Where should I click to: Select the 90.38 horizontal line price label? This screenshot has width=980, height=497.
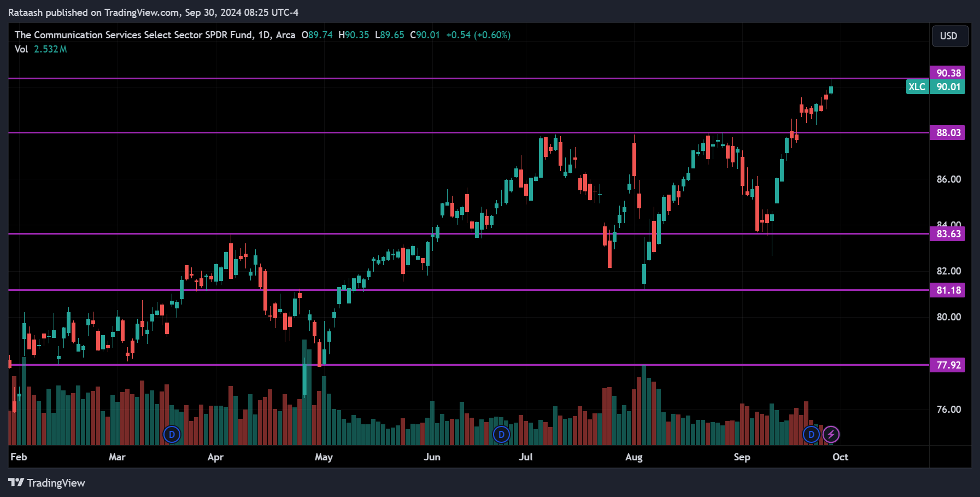tap(948, 73)
